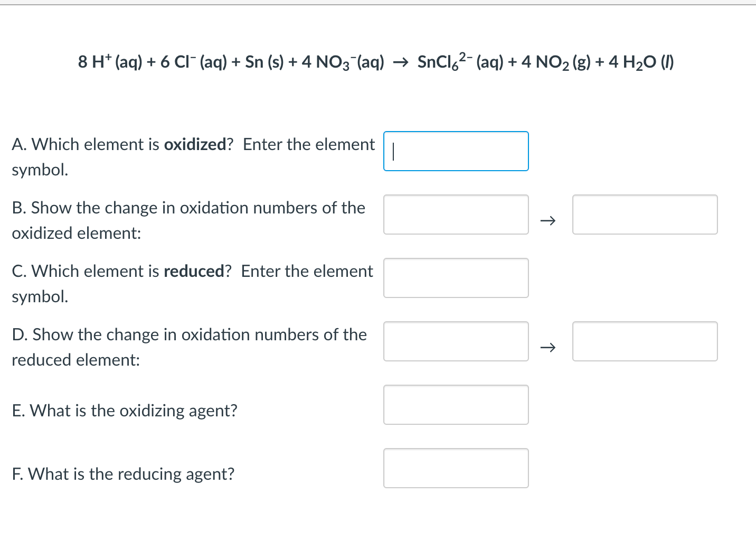This screenshot has height=540, width=756.
Task: Click the answer box for oxidized element symbol
Action: [x=456, y=151]
